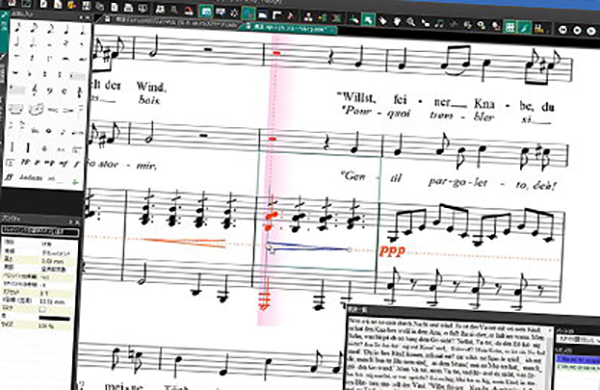Click the stop playback button
Image resolution: width=600 pixels, height=390 pixels.
(577, 30)
